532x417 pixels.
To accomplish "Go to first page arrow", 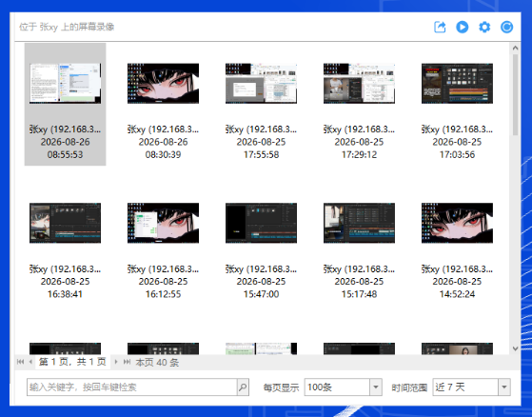I will (20, 362).
